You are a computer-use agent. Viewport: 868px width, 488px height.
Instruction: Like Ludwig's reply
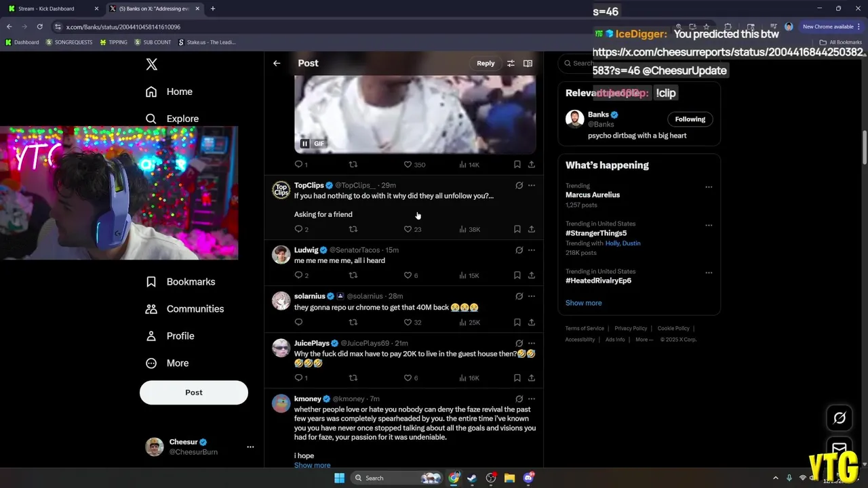pos(408,275)
